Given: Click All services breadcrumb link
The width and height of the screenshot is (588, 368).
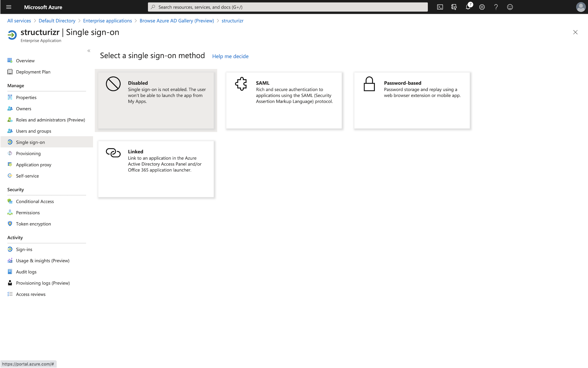Looking at the screenshot, I should (19, 21).
